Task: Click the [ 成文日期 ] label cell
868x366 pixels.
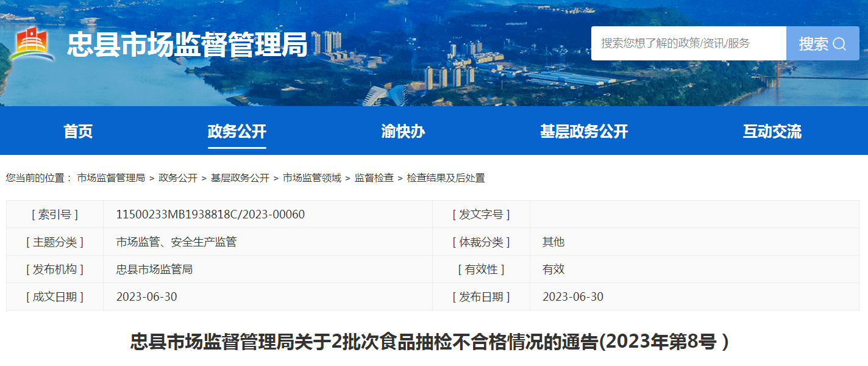Action: [55, 296]
